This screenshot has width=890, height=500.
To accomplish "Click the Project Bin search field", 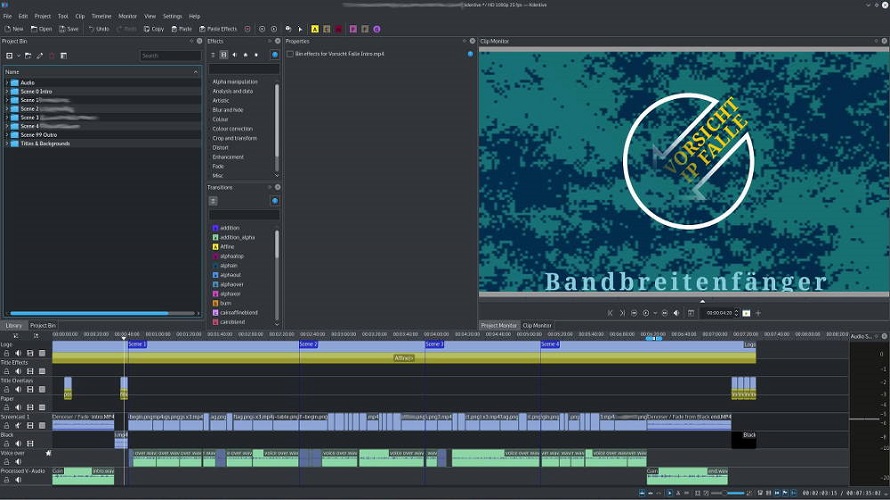I will pos(170,55).
